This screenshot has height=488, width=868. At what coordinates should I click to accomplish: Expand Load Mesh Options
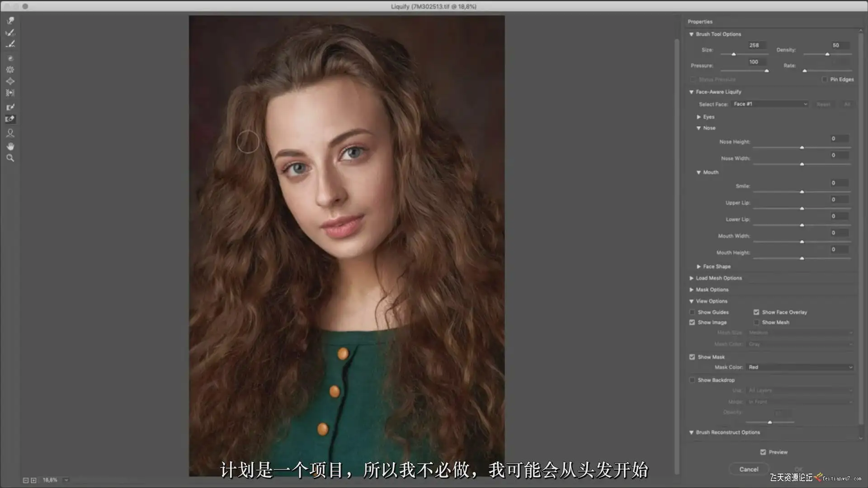692,278
